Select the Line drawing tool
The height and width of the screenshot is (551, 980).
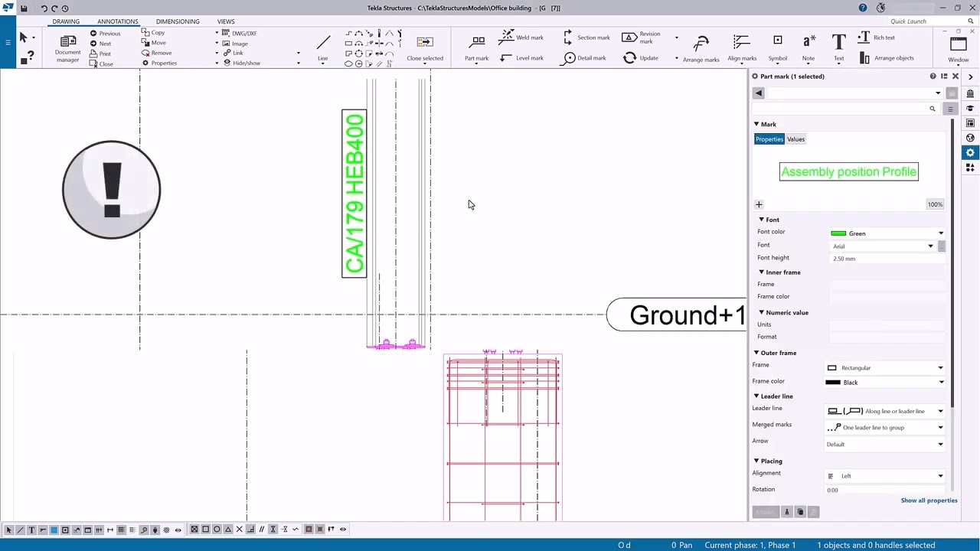323,47
